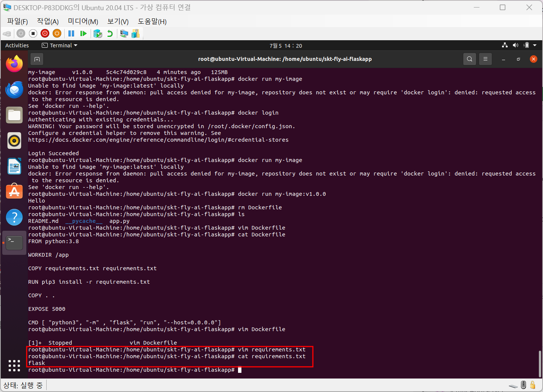Toggle enhanced session mode icon
The width and height of the screenshot is (543, 392).
click(124, 33)
